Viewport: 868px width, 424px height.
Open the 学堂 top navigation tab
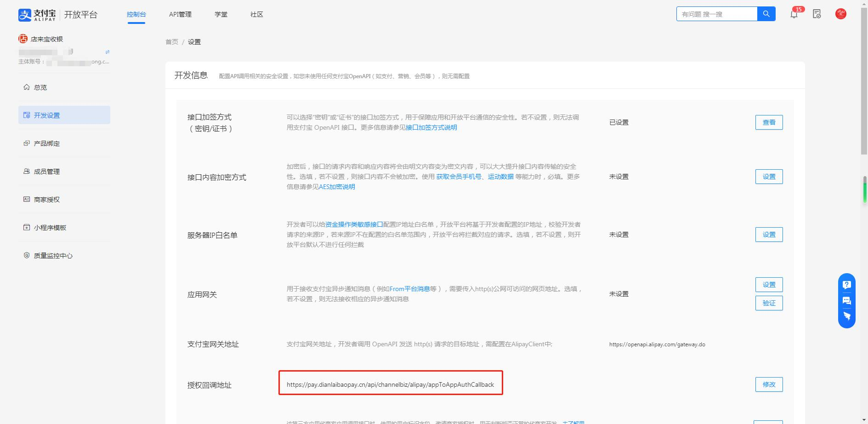tap(221, 14)
